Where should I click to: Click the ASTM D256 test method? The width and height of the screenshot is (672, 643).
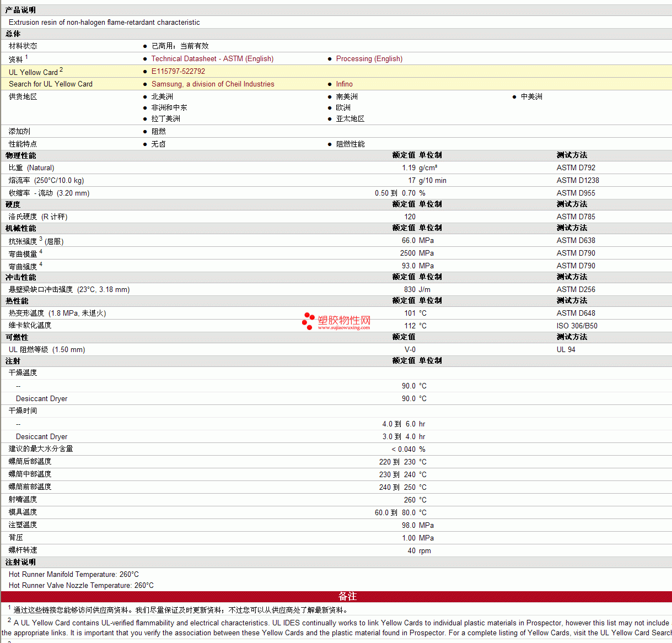576,290
